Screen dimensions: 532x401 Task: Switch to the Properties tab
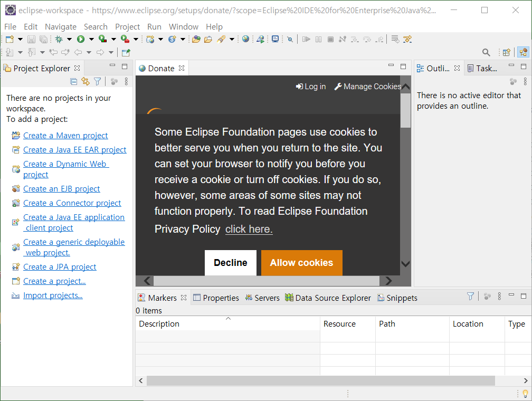(x=216, y=298)
